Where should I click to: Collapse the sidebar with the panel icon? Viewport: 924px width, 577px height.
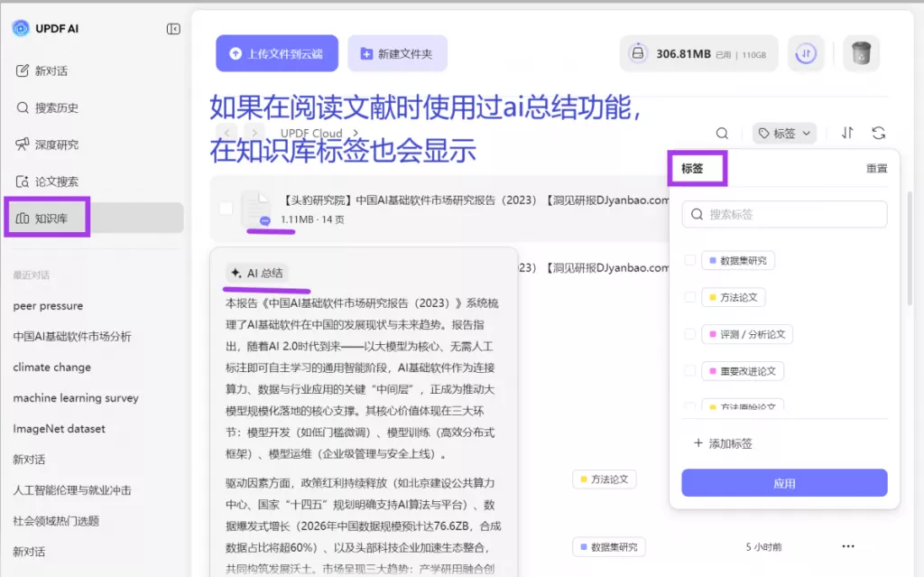pyautogui.click(x=172, y=28)
